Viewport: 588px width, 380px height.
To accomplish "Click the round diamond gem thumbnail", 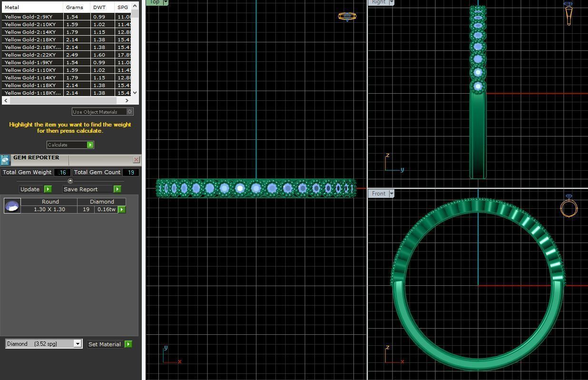I will pos(12,205).
